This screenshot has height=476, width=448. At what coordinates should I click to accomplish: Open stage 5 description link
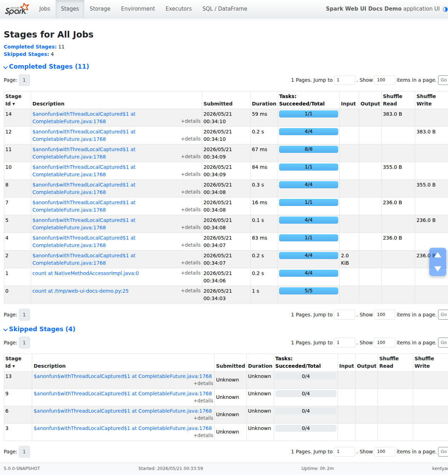point(84,224)
